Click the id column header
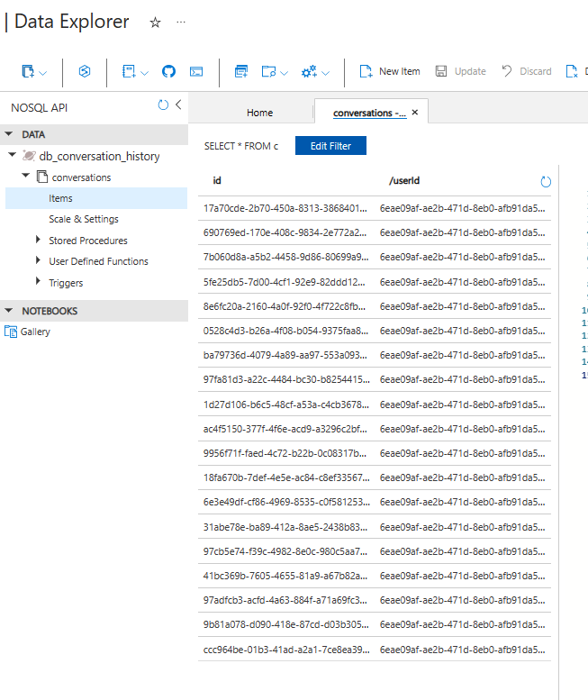 click(x=217, y=180)
